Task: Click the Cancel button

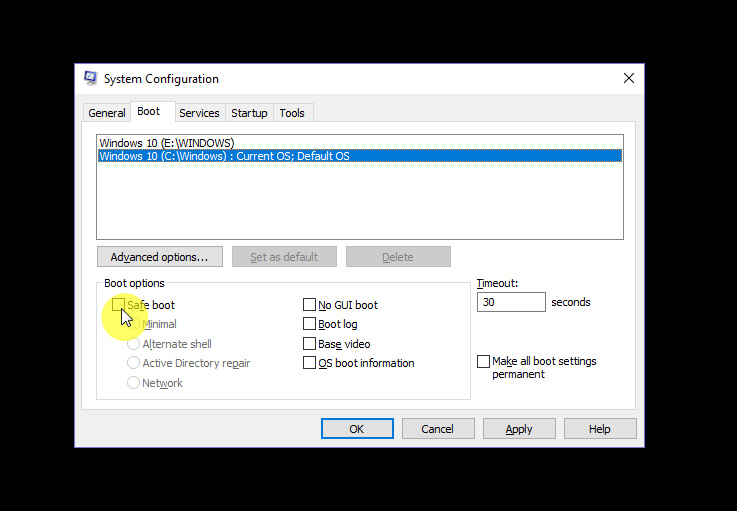Action: 438,429
